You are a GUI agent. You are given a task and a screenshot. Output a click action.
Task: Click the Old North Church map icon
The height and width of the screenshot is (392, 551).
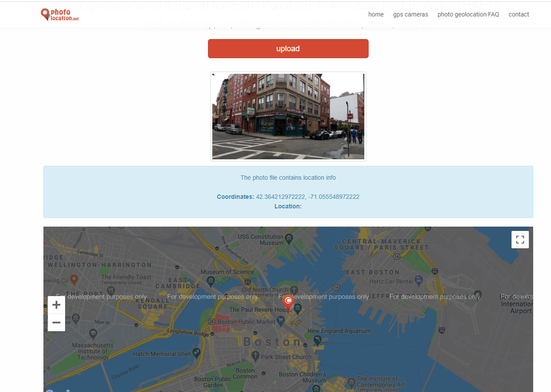pos(294,290)
